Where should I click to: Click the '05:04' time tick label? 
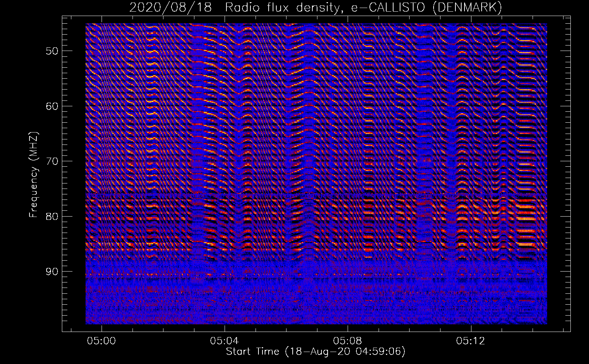coord(225,341)
